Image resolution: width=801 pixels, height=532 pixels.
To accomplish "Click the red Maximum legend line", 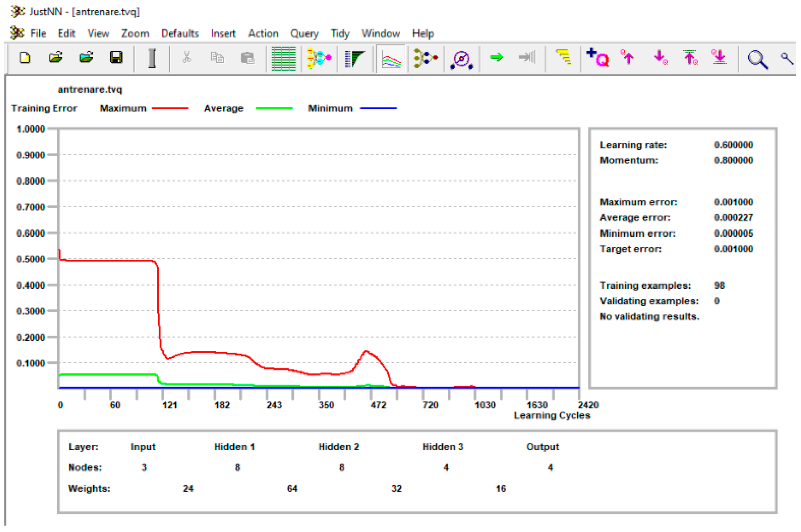I will pos(170,109).
